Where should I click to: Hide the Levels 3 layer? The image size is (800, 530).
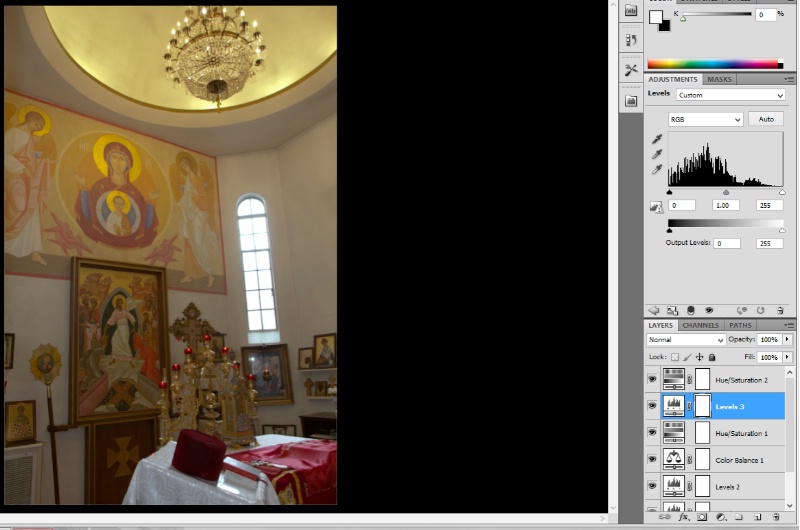tap(652, 406)
